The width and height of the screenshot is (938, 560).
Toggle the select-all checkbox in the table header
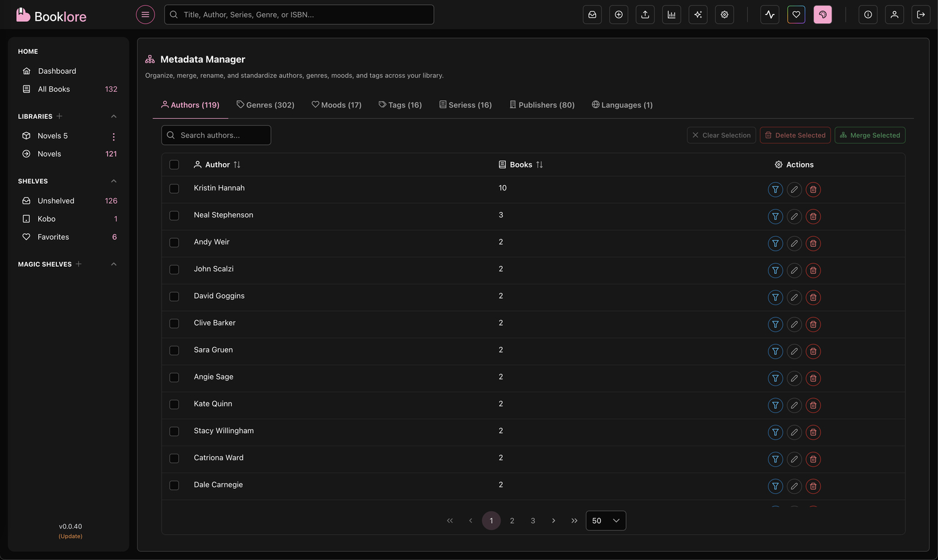click(x=174, y=164)
